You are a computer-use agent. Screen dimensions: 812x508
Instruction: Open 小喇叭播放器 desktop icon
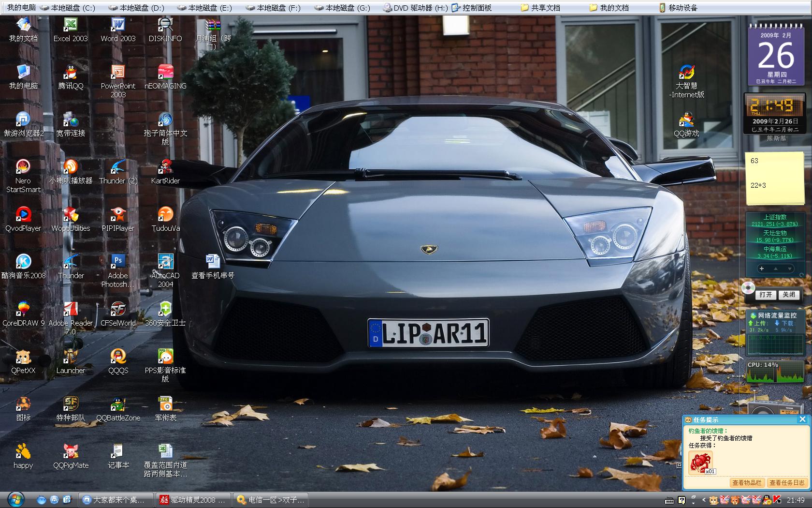point(71,172)
